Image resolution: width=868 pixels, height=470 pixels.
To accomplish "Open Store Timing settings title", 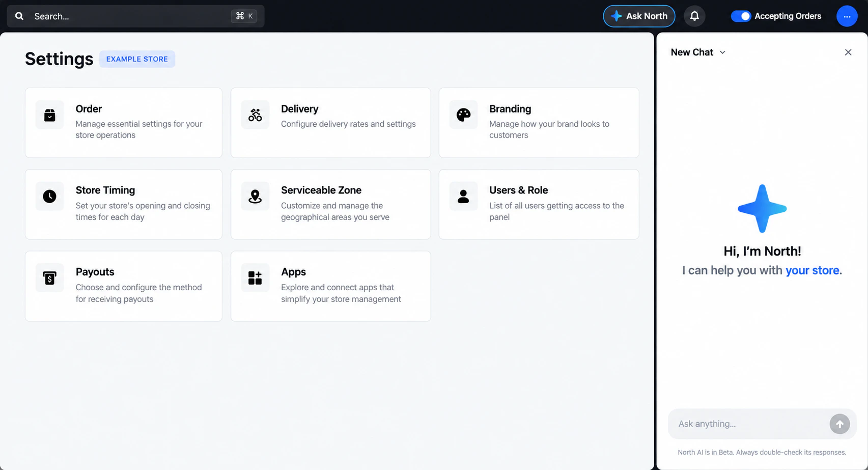I will click(105, 190).
